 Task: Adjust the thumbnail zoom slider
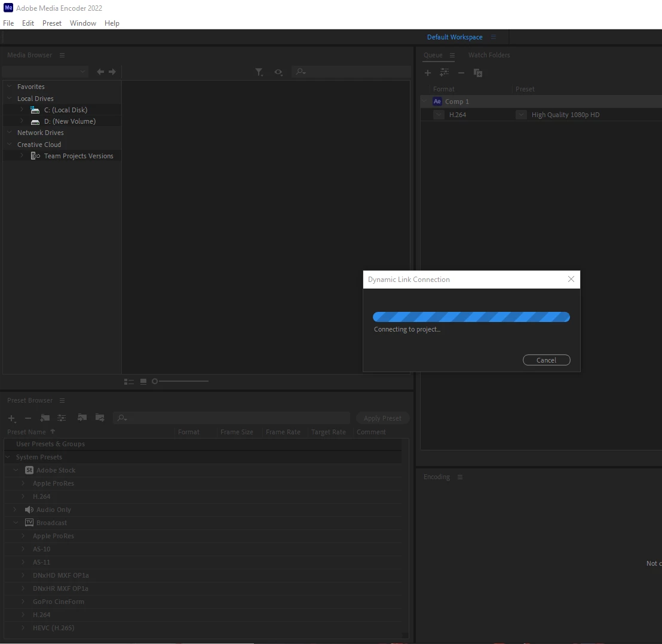pyautogui.click(x=180, y=382)
